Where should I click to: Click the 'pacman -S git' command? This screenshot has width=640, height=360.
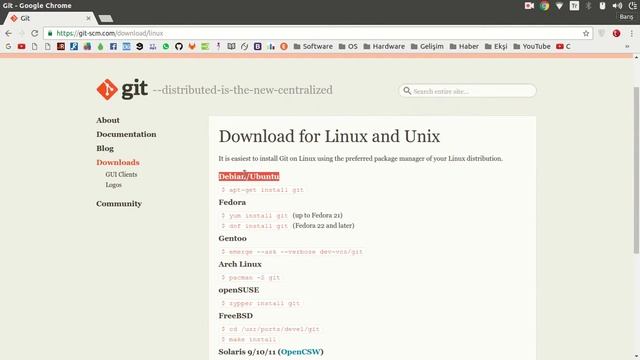point(251,278)
